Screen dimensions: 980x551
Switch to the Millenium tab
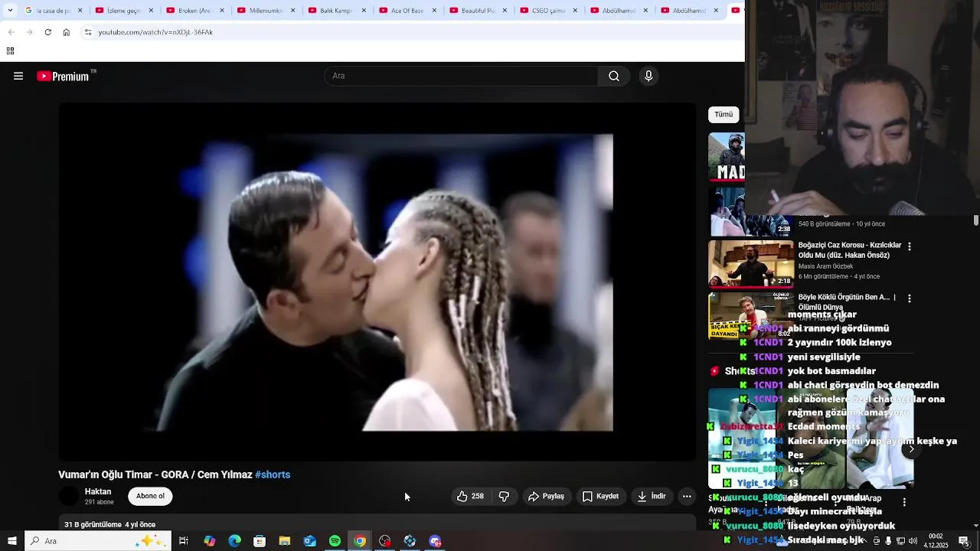266,11
